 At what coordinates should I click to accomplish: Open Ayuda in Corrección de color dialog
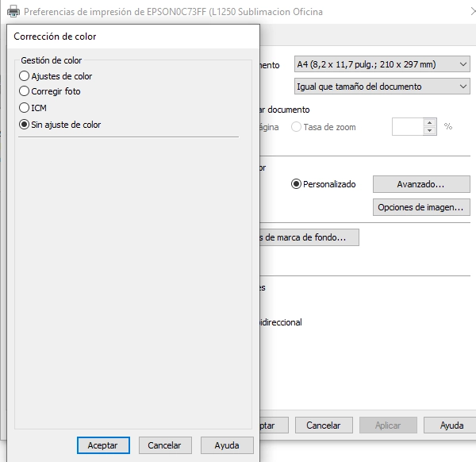pyautogui.click(x=227, y=445)
